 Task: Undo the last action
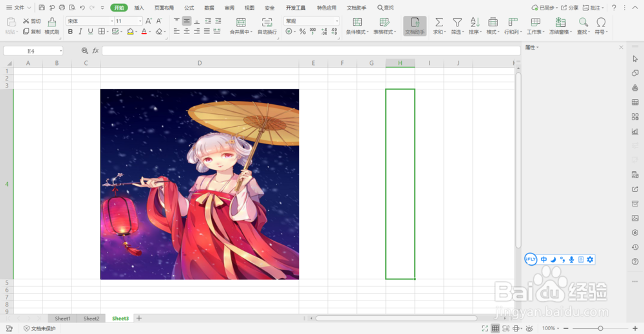82,7
